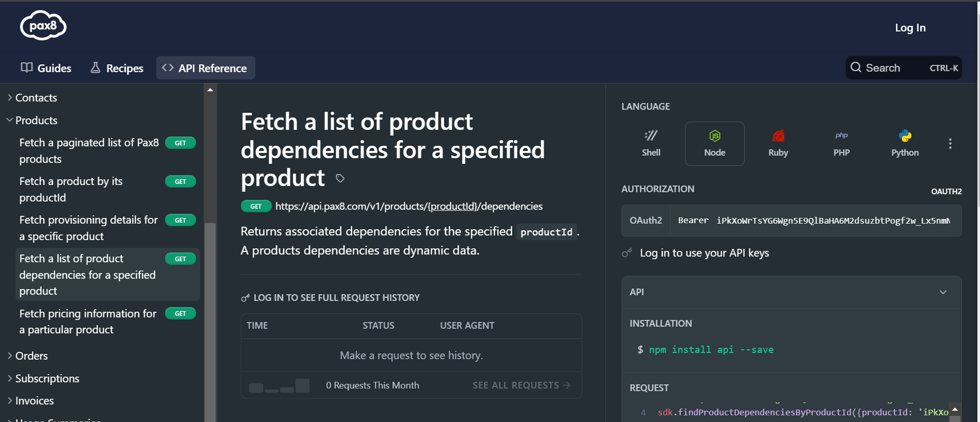Click the OAuth2 Bearer token field
This screenshot has width=980, height=422.
[815, 221]
